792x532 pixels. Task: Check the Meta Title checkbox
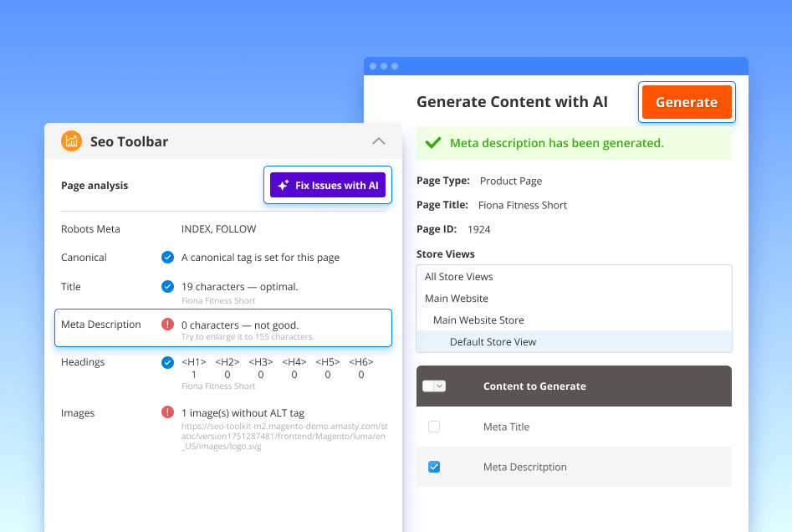(434, 427)
